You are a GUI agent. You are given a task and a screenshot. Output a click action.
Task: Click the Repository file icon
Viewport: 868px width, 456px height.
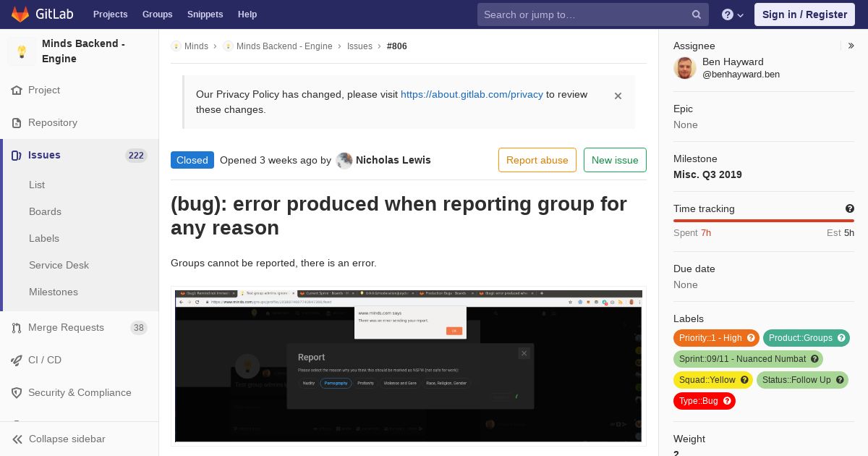[17, 123]
